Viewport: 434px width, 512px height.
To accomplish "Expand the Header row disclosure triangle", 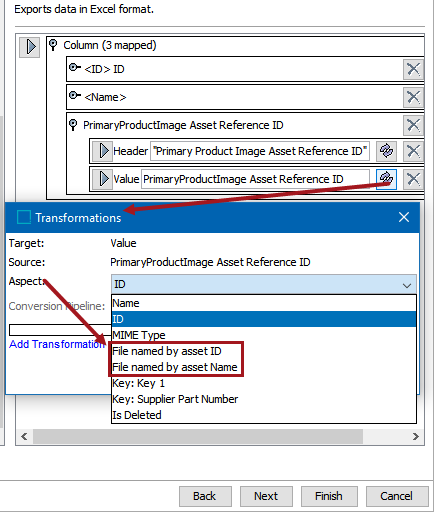I will (103, 151).
